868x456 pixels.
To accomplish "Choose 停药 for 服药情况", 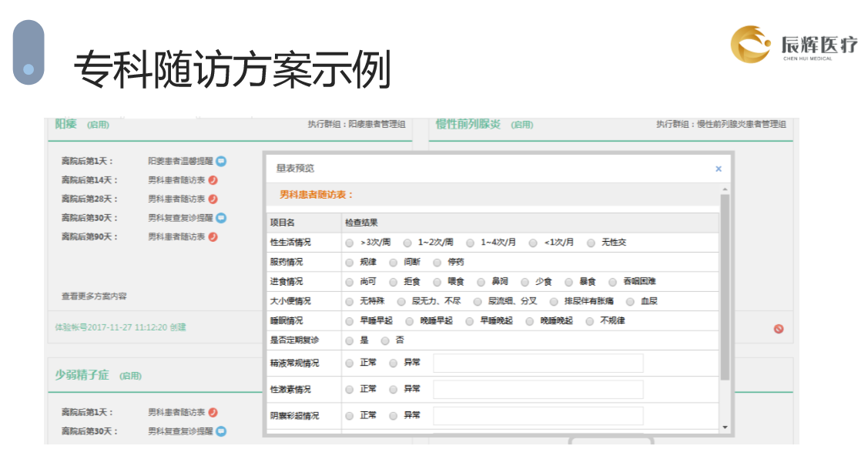I will tap(437, 263).
